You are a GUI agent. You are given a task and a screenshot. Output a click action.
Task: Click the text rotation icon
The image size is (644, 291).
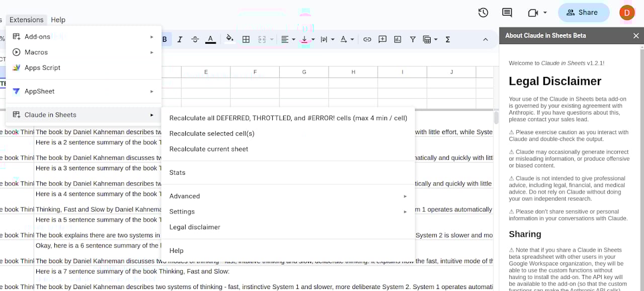pos(344,39)
